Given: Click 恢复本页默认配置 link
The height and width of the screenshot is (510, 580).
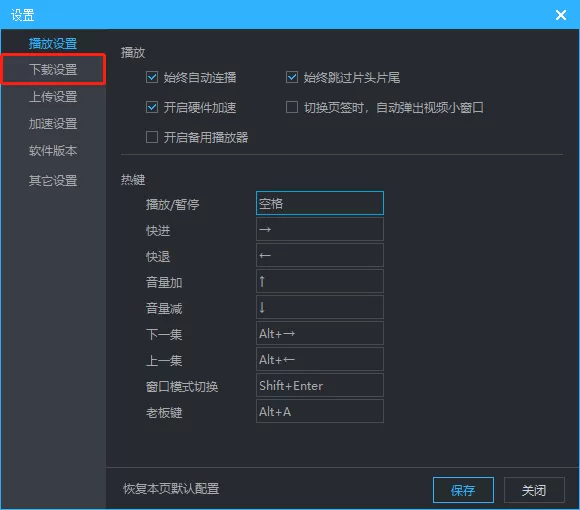Looking at the screenshot, I should tap(171, 489).
